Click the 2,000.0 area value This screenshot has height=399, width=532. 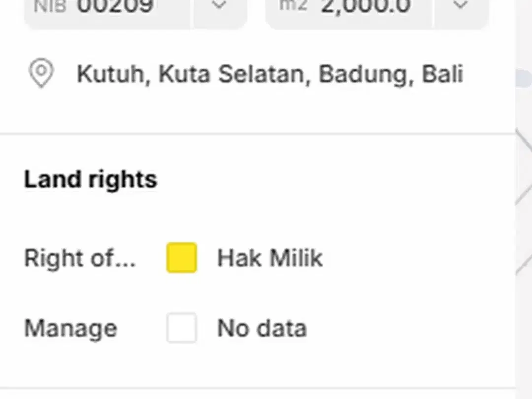tap(366, 6)
